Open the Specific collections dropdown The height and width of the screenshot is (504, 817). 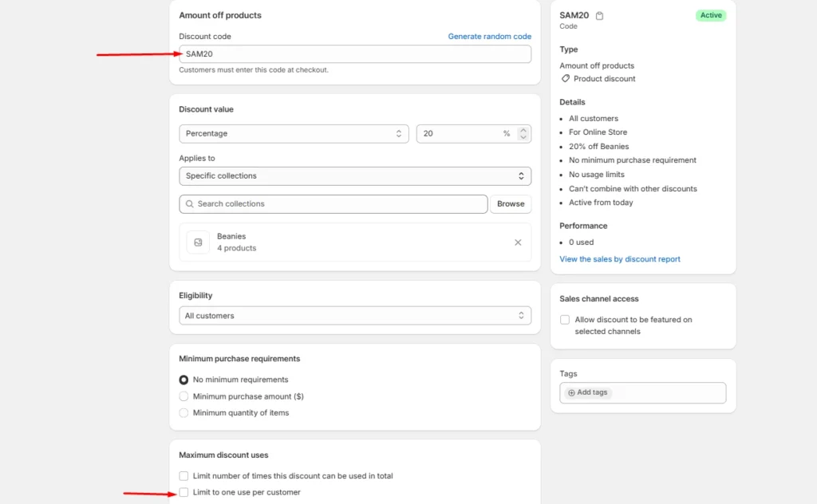coord(355,176)
